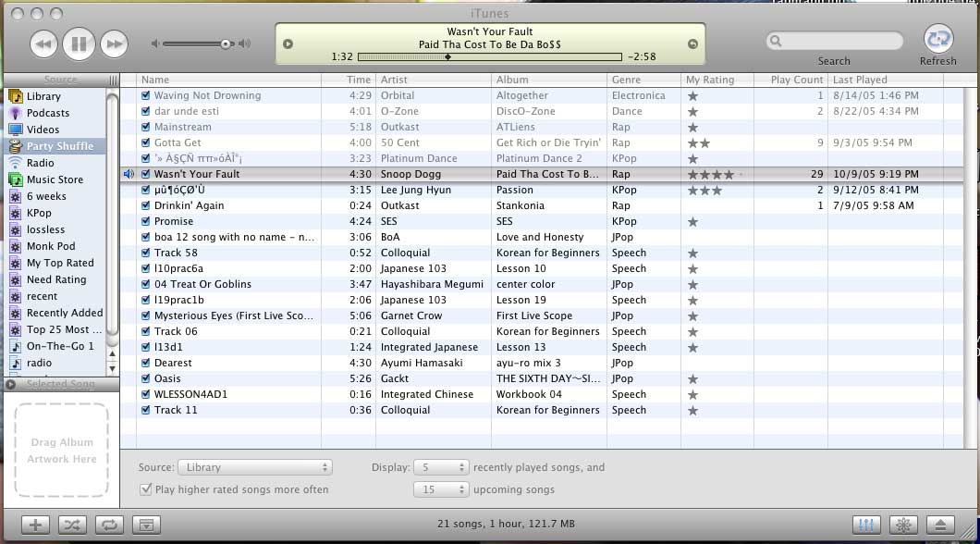Uncheck the Waving Not Drowning song
The image size is (980, 544).
click(x=146, y=95)
